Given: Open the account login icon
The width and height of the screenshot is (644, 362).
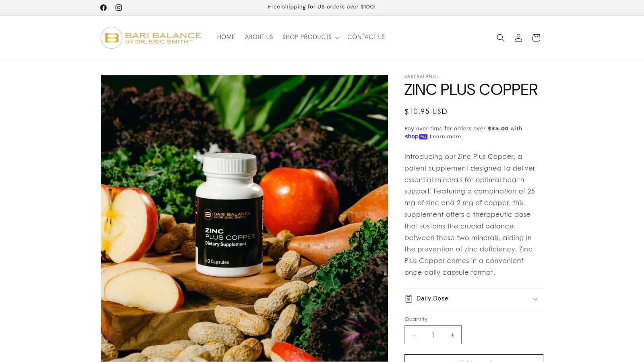Looking at the screenshot, I should [x=518, y=37].
